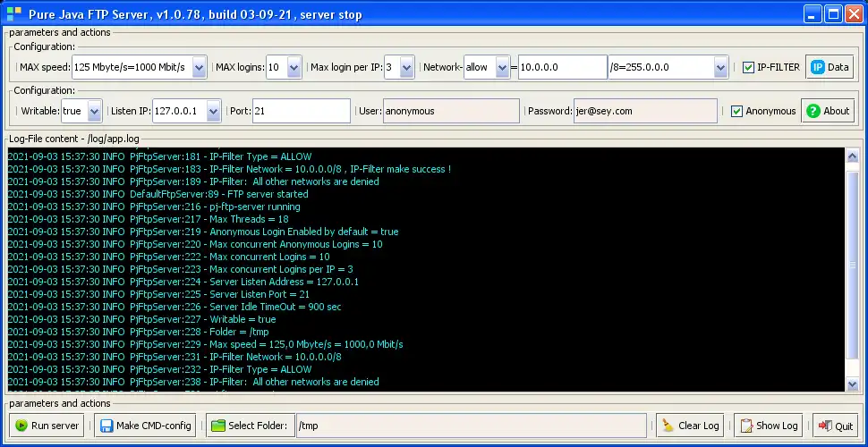Image resolution: width=868 pixels, height=447 pixels.
Task: Click the blue IP icon on Data
Action: [818, 67]
